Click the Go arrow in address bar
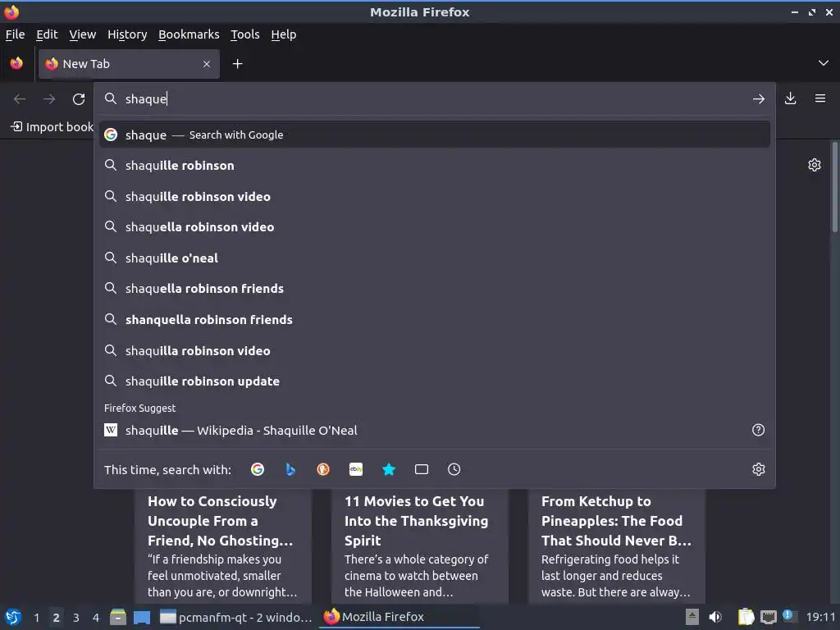 (759, 98)
